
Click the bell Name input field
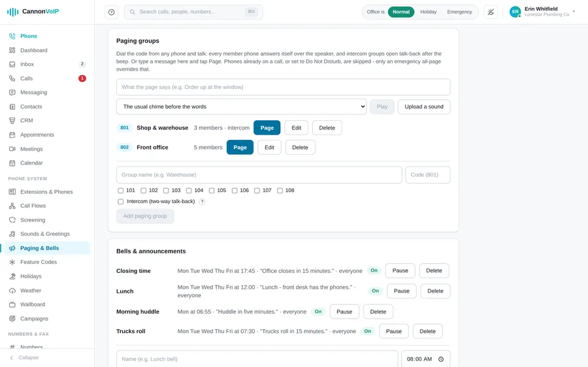tap(257, 359)
